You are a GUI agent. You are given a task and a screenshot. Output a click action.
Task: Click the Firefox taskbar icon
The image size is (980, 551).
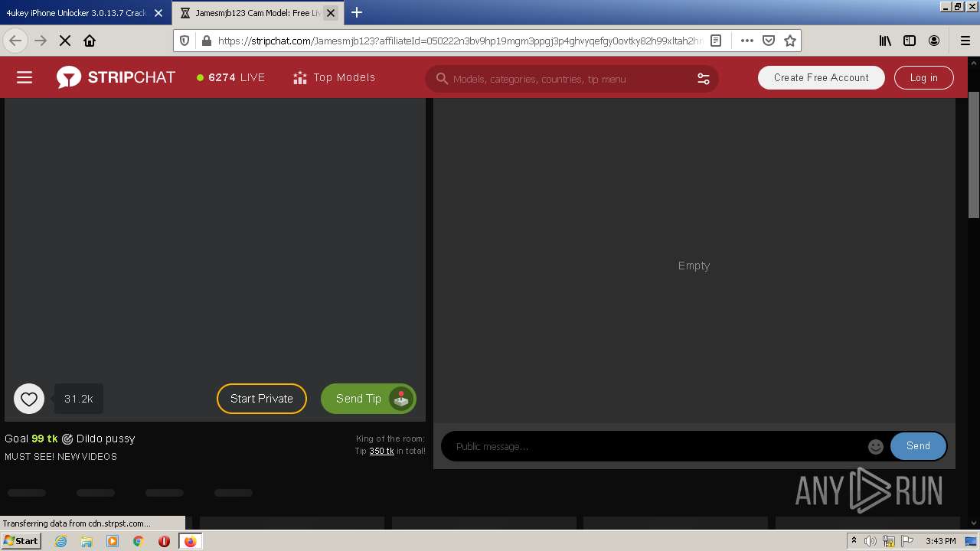(190, 541)
